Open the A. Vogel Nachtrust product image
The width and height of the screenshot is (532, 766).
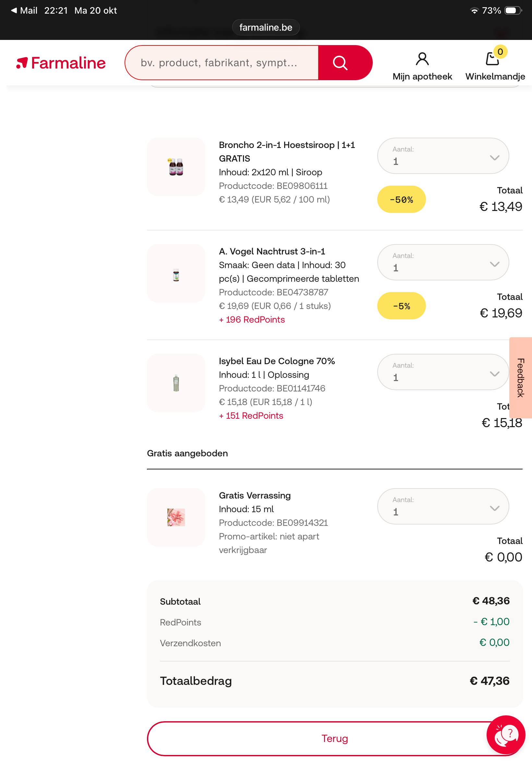pos(176,273)
